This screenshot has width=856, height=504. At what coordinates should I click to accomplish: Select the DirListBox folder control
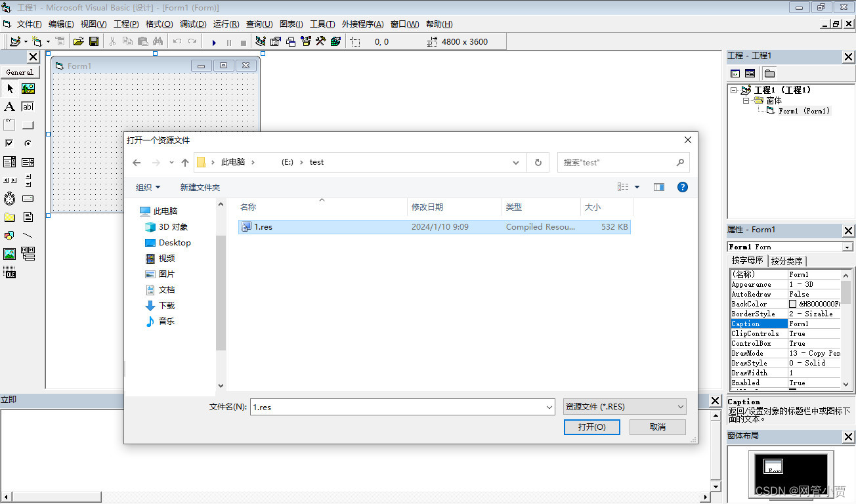click(x=10, y=217)
